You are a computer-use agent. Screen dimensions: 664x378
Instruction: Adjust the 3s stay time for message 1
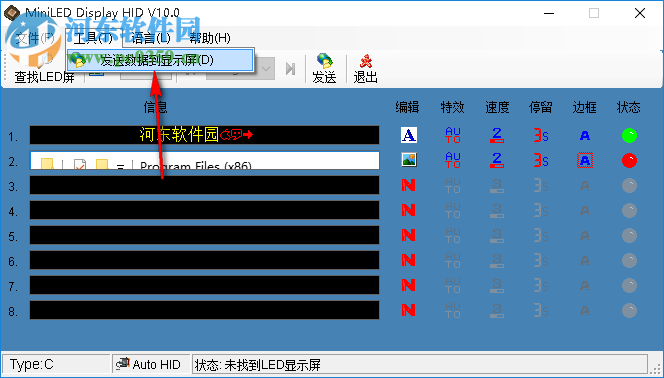[541, 135]
